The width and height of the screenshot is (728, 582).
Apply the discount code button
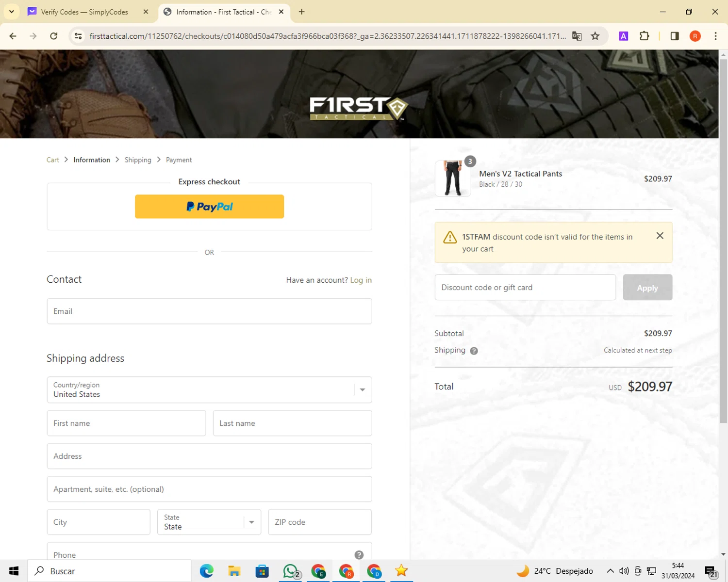[x=647, y=288]
